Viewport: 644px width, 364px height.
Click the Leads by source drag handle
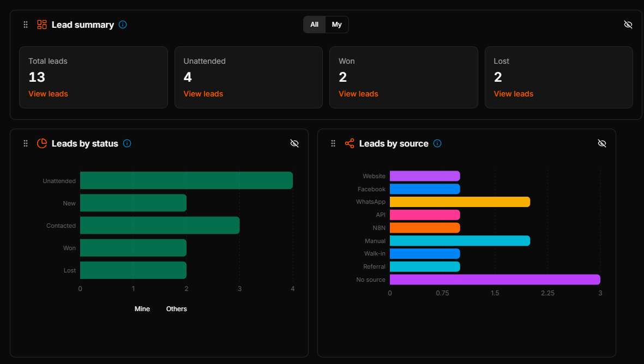coord(333,143)
